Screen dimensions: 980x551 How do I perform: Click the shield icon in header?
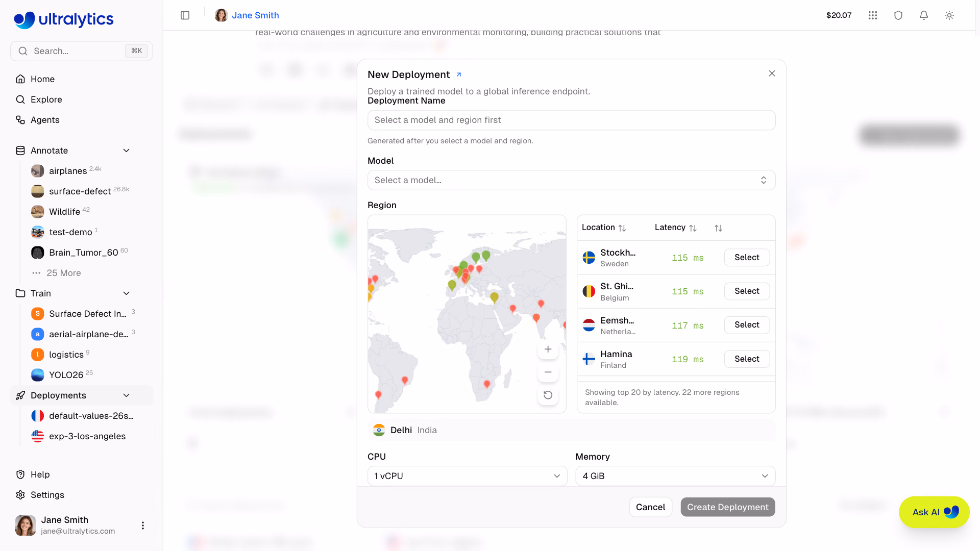[898, 15]
